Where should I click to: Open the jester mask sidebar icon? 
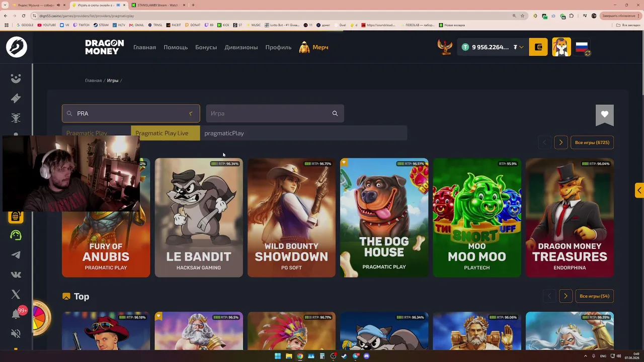(16, 78)
